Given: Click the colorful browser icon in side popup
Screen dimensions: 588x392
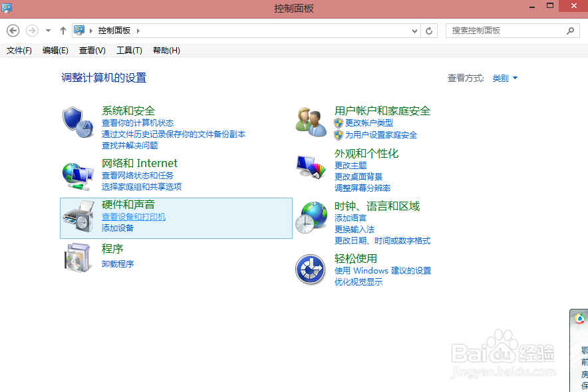Looking at the screenshot, I should click(580, 319).
